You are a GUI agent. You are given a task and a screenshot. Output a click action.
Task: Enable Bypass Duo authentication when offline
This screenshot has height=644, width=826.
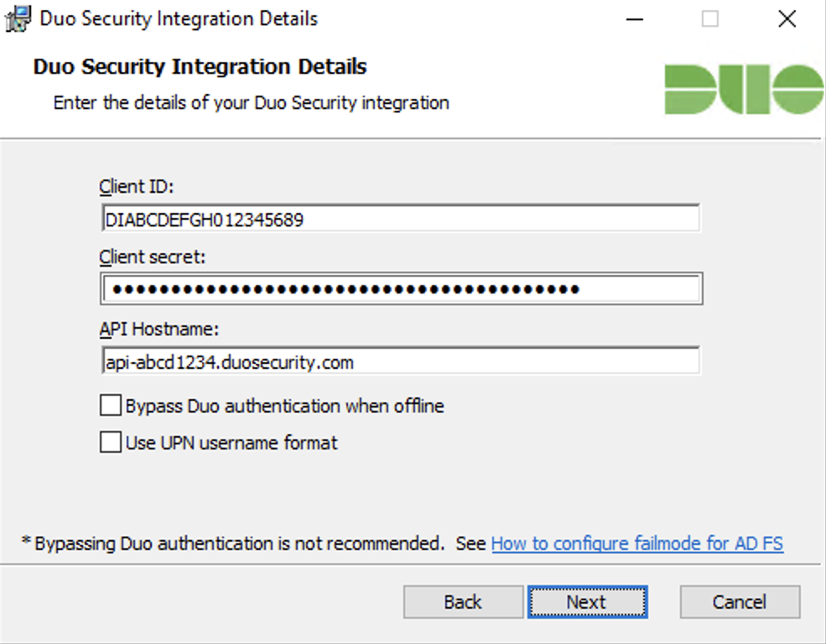click(x=110, y=405)
